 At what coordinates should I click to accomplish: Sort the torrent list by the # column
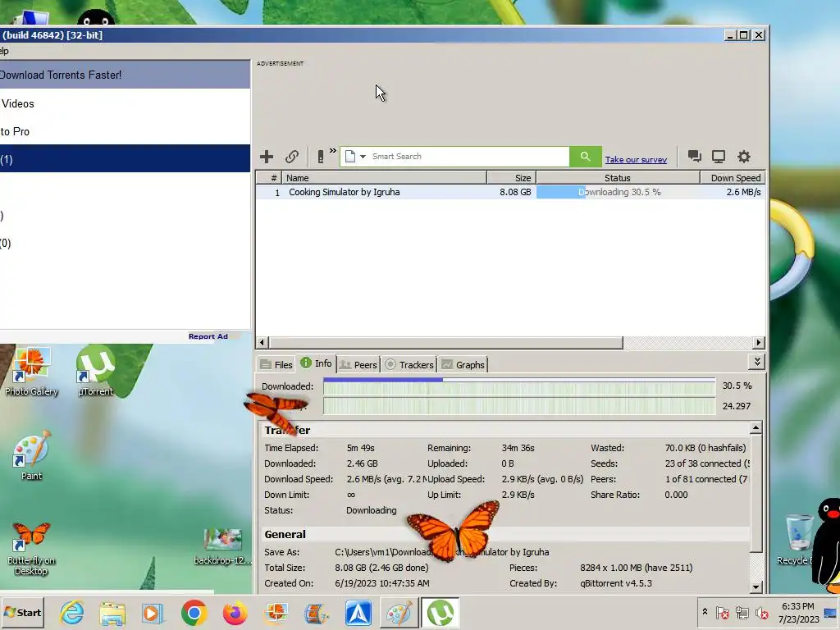click(x=268, y=178)
